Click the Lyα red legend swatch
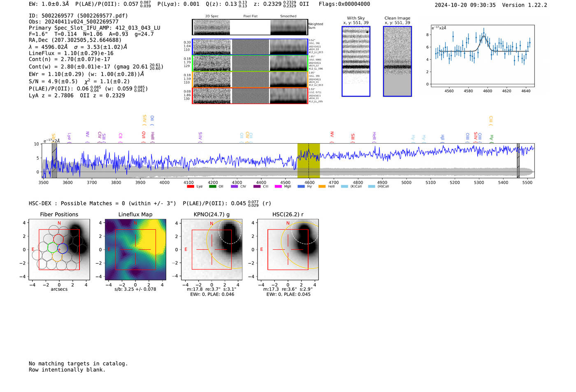576x392 pixels. (x=190, y=186)
